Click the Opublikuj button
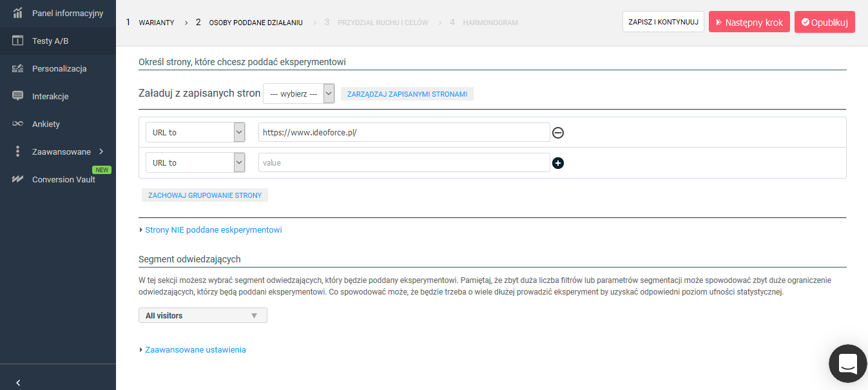Viewport: 868px width, 390px height. tap(824, 22)
